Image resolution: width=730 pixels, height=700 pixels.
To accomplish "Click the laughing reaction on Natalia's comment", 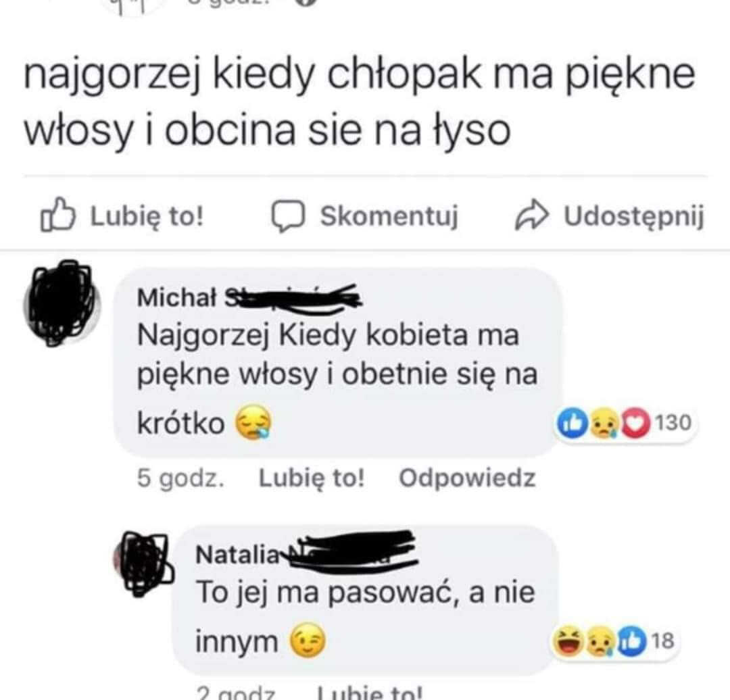I will pos(568,641).
